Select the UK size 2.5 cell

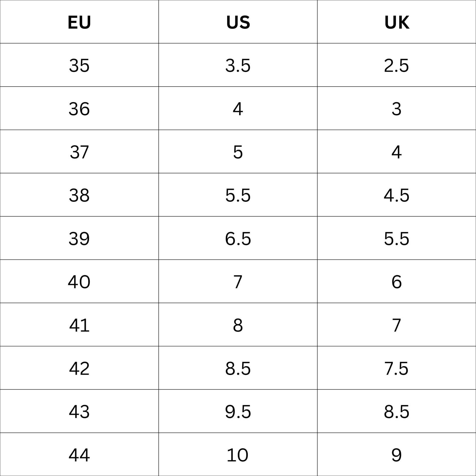point(397,66)
